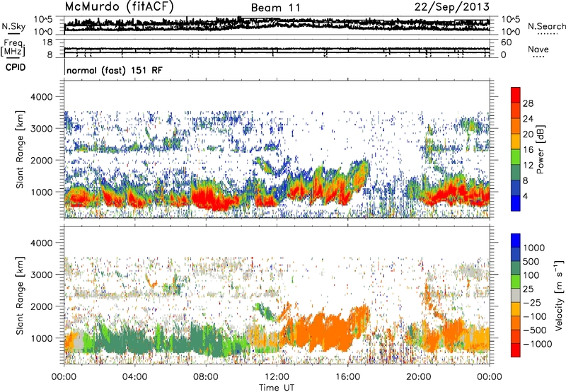Click the red top of the power color bar

pos(516,95)
